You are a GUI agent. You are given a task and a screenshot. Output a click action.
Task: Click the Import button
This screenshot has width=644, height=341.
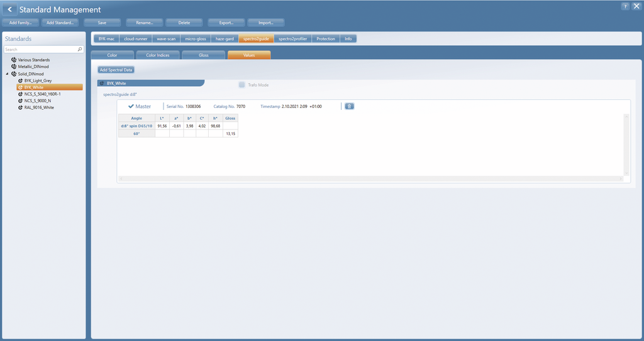[x=266, y=23]
